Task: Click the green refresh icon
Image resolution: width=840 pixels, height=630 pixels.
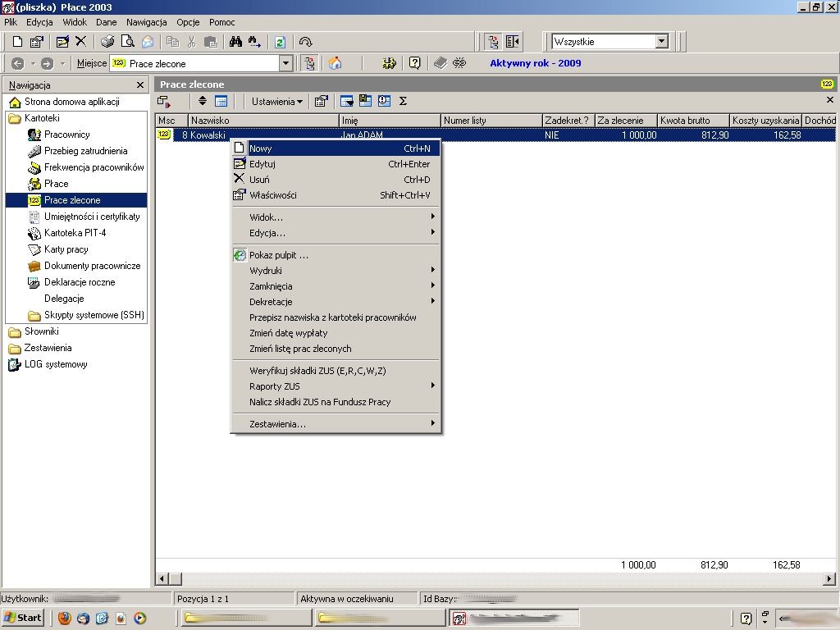Action: [281, 42]
